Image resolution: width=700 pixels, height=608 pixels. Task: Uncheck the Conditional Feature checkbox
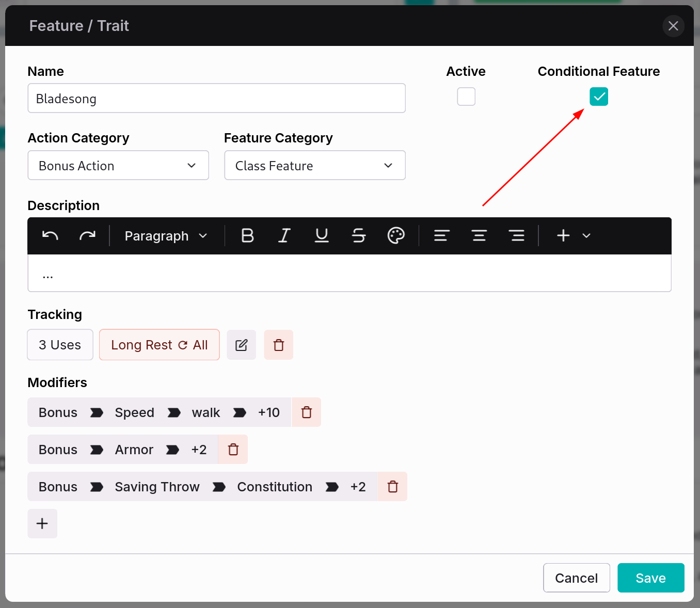pos(599,97)
